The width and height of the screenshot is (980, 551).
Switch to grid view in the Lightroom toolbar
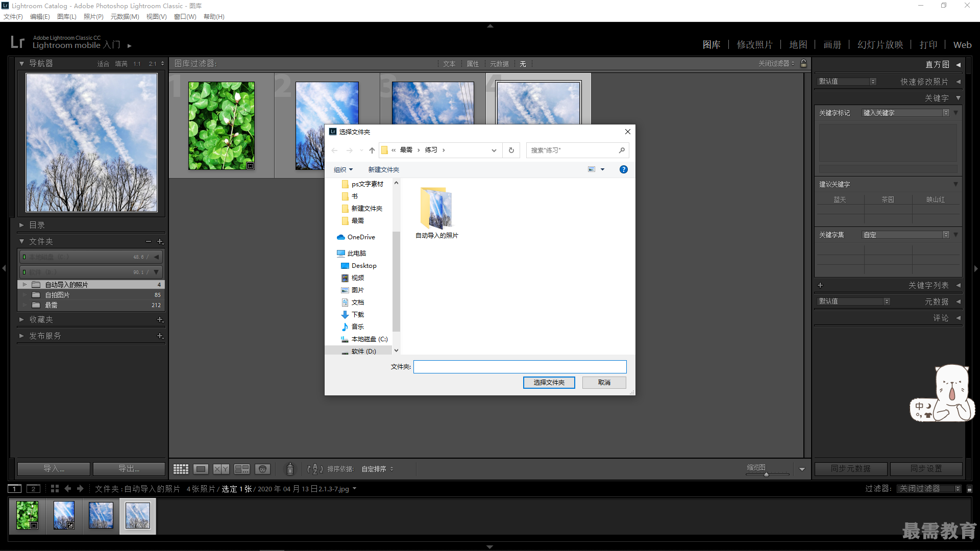click(181, 469)
